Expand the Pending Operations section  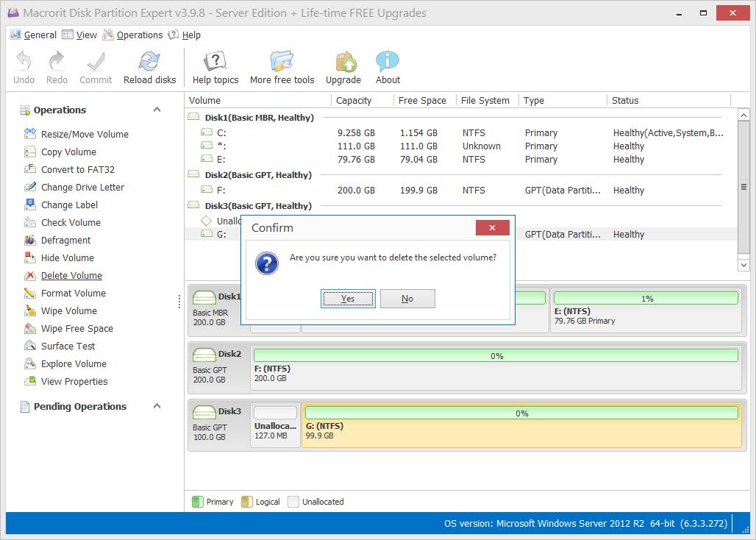click(156, 406)
